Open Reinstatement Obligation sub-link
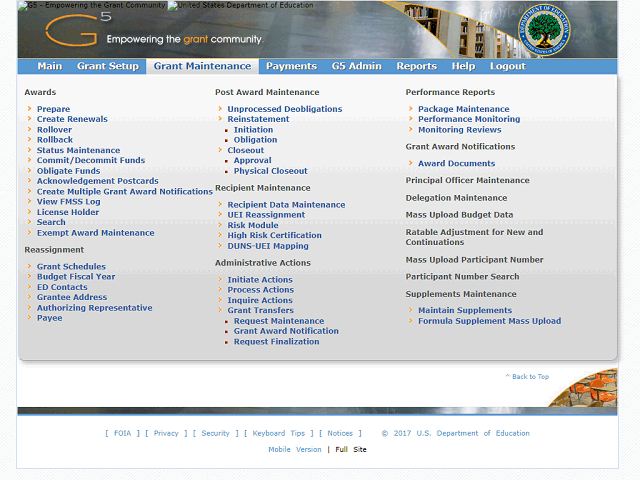Screen dimensions: 640x480 256,140
